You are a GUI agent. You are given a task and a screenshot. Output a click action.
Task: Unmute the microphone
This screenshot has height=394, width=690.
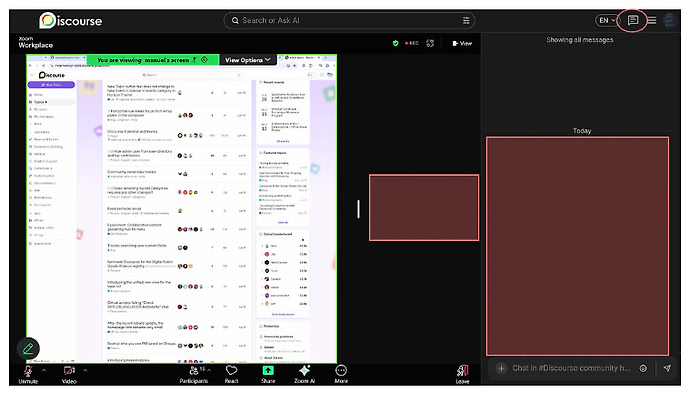coord(28,375)
